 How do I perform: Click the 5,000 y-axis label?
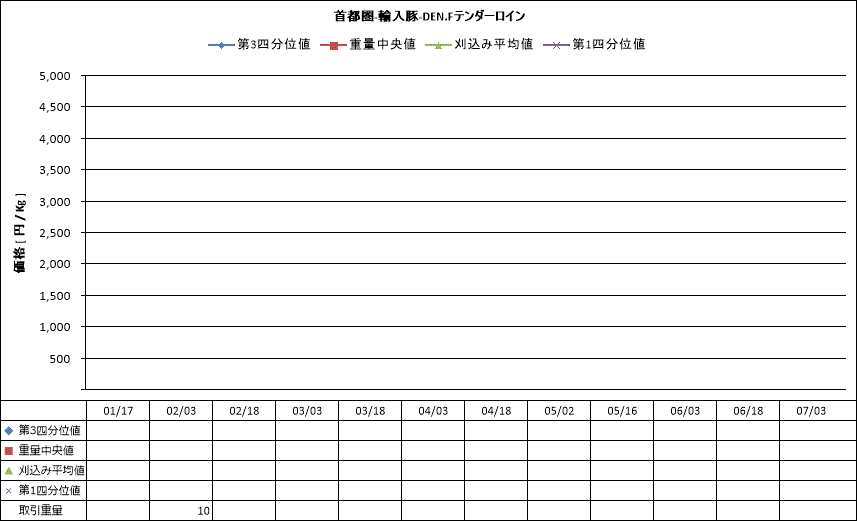[55, 76]
